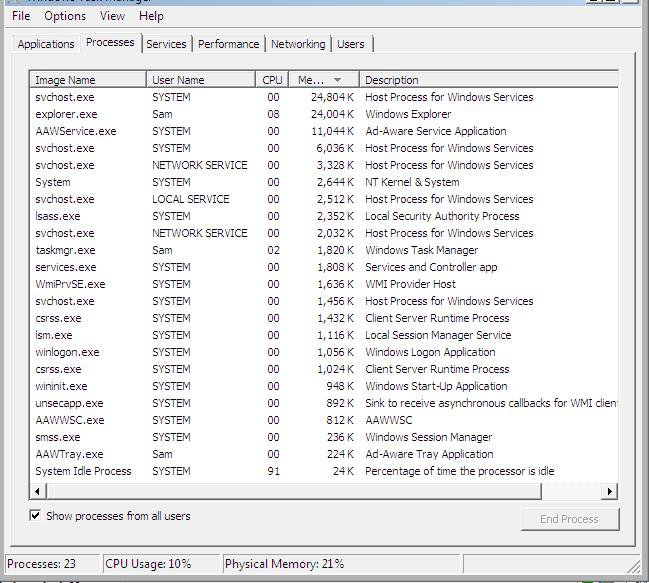Sort by User Name column header
The image size is (649, 583).
tap(201, 79)
